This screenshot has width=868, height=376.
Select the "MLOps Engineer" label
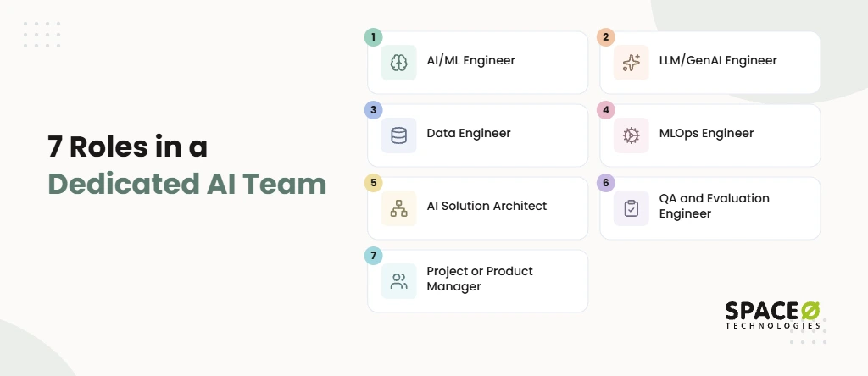(x=706, y=133)
